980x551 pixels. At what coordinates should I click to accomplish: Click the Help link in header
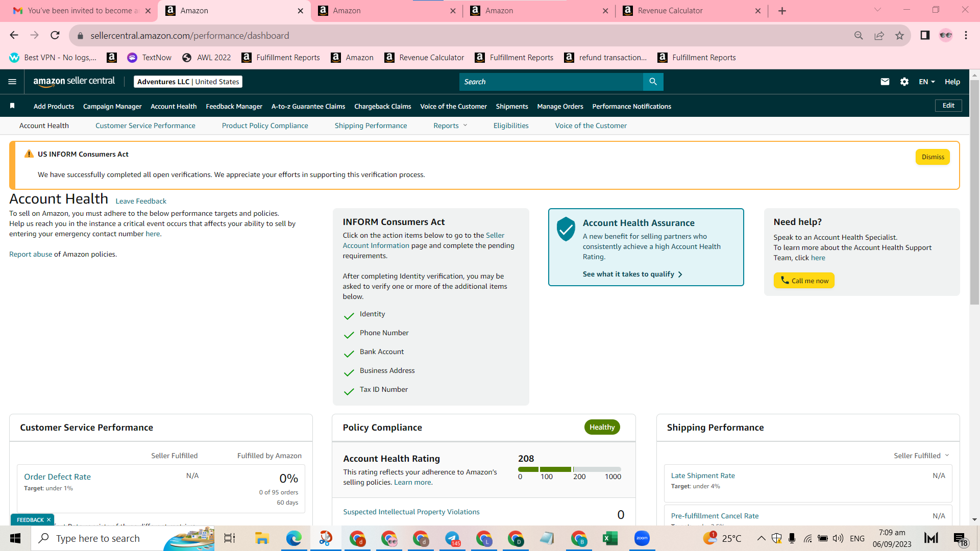coord(952,82)
